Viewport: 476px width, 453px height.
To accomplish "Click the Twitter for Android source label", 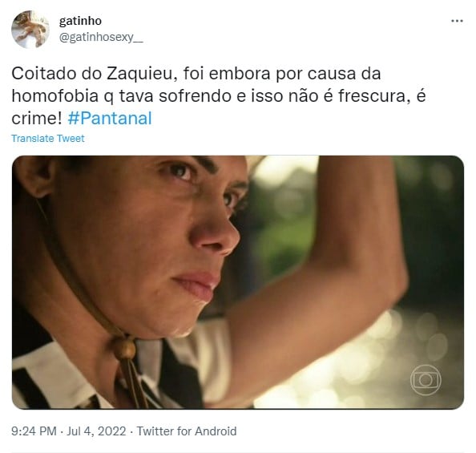I will [x=187, y=431].
